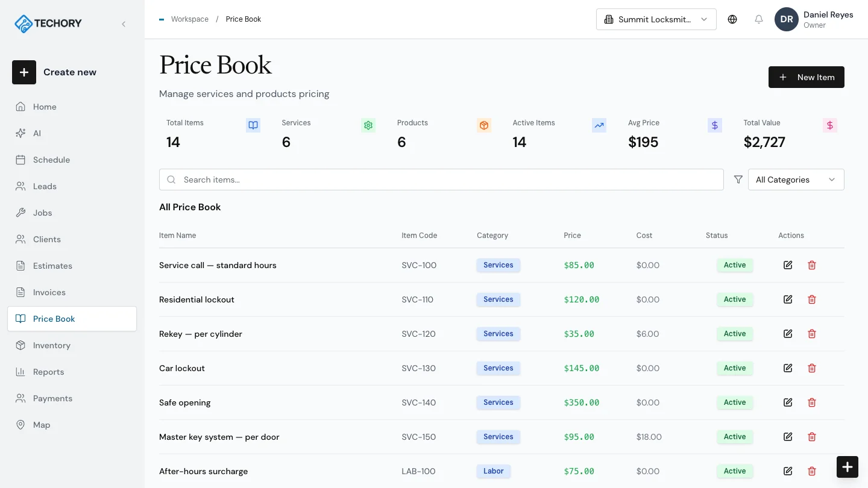
Task: Delete the Service call — standard hours item
Action: 812,265
